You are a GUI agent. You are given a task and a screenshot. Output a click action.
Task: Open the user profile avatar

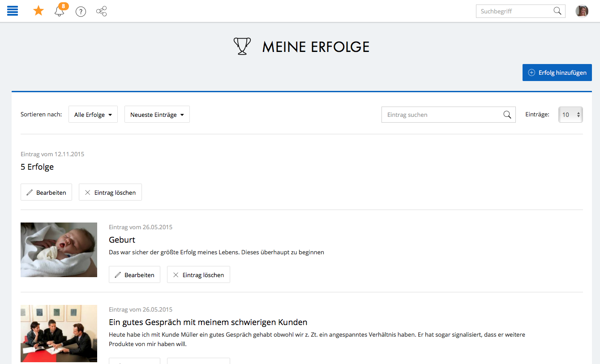coord(582,11)
